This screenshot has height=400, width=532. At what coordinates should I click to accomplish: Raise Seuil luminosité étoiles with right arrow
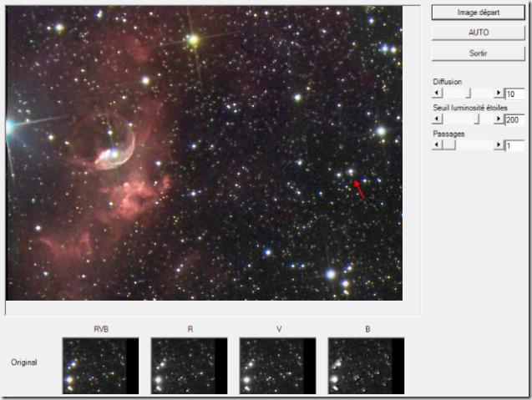(499, 119)
